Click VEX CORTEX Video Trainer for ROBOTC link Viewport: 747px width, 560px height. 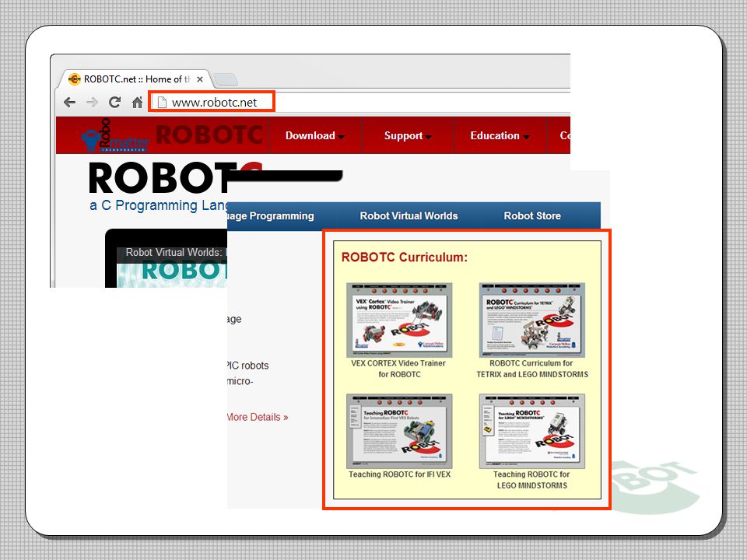pyautogui.click(x=398, y=369)
